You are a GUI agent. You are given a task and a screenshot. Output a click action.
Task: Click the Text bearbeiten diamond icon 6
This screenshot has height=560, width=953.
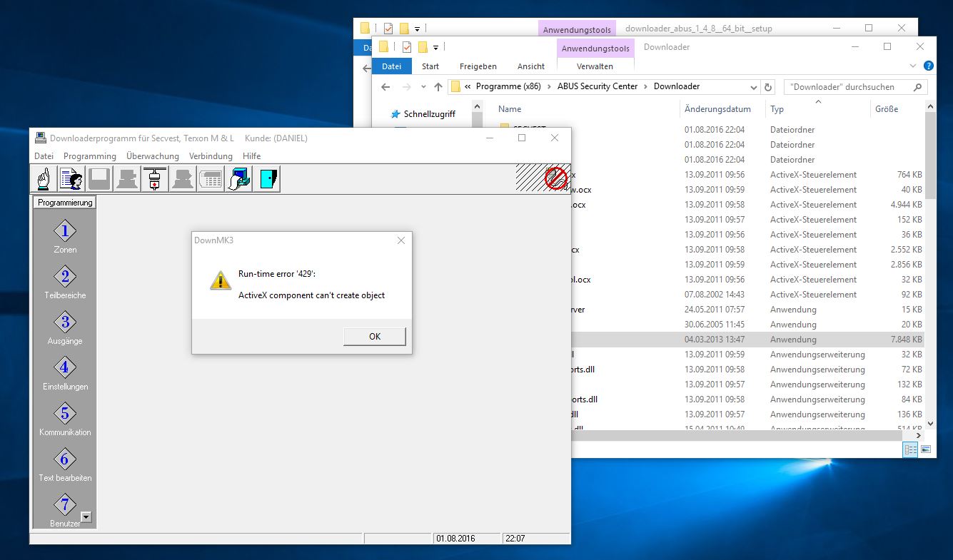pos(65,459)
